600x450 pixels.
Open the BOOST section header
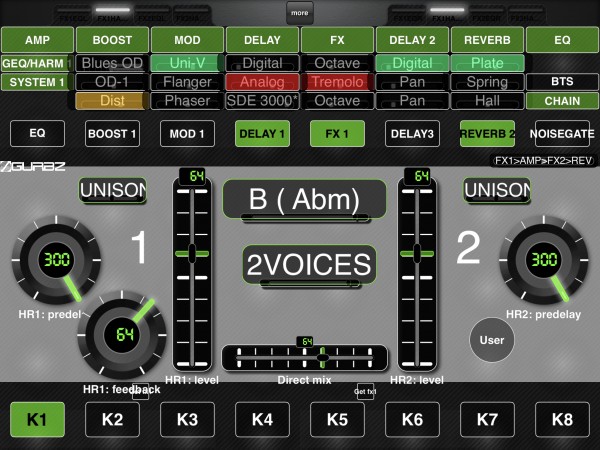112,40
